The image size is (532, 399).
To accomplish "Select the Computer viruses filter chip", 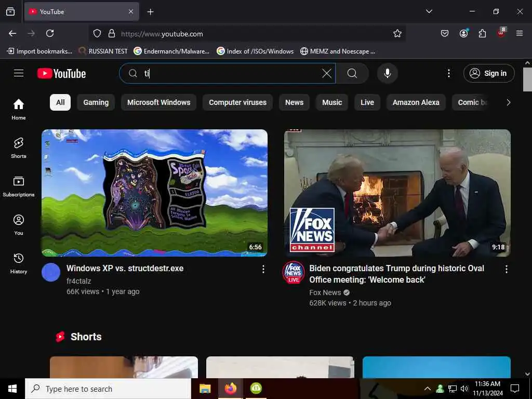I will [237, 102].
